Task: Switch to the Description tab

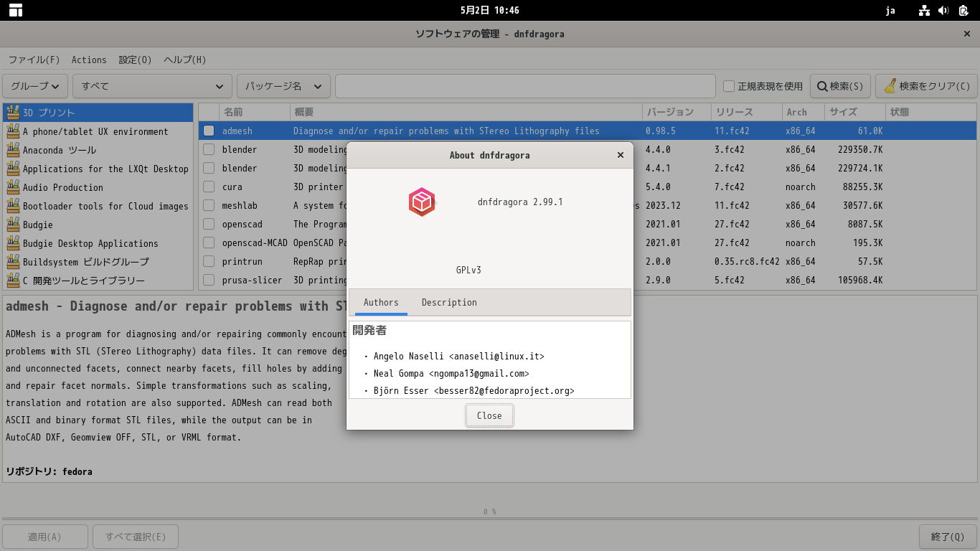Action: click(x=449, y=302)
